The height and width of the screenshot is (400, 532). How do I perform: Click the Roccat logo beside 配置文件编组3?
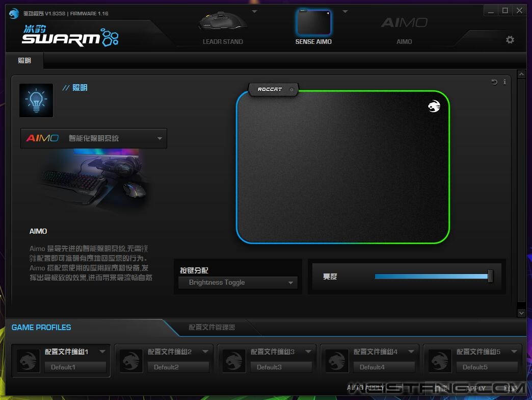234,361
